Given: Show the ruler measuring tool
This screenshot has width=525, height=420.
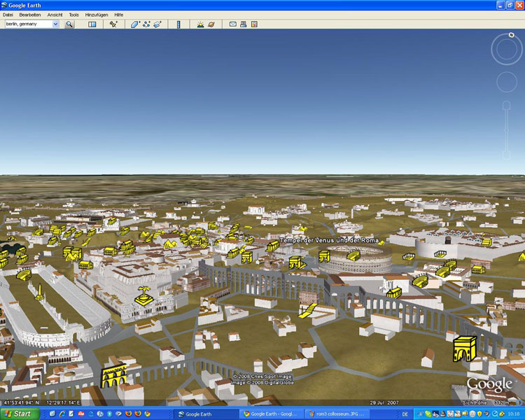Looking at the screenshot, I should pyautogui.click(x=178, y=24).
